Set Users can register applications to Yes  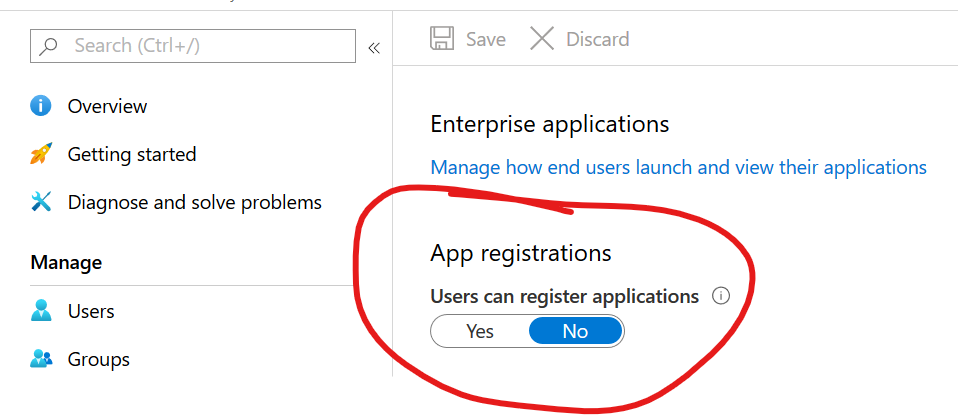(480, 331)
